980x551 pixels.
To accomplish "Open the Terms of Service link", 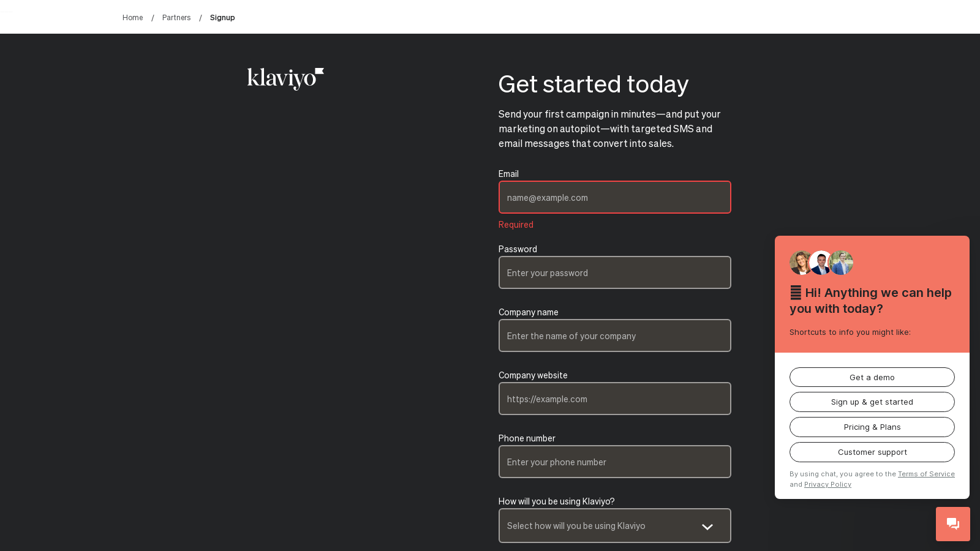I will coord(926,474).
